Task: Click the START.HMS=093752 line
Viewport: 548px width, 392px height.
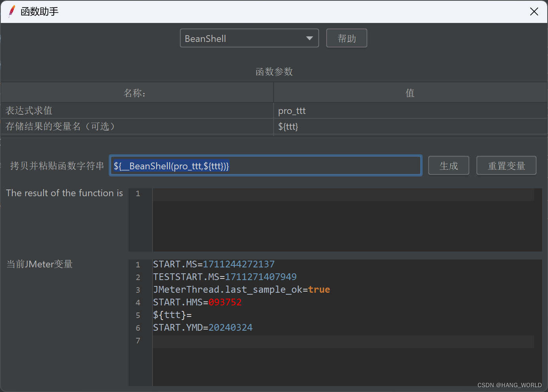Action: pyautogui.click(x=197, y=302)
